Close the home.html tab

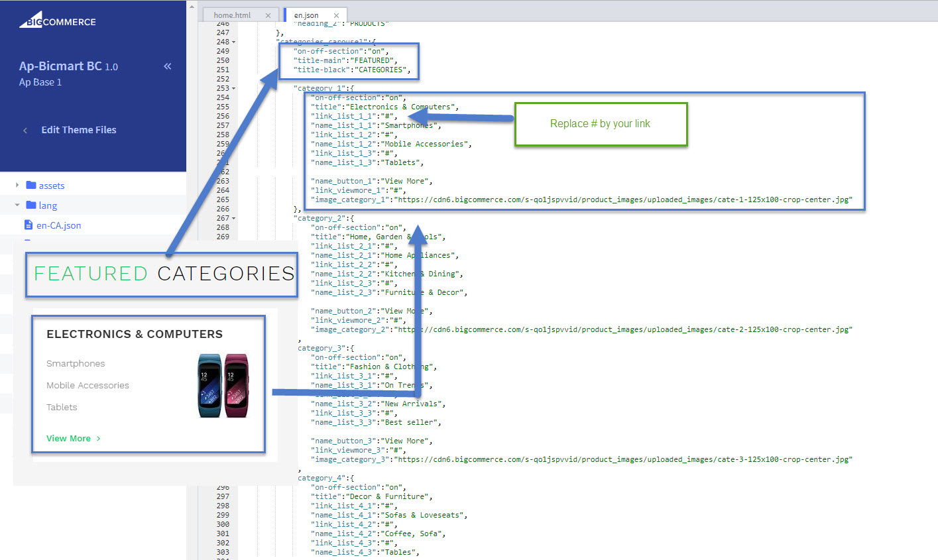pyautogui.click(x=268, y=15)
